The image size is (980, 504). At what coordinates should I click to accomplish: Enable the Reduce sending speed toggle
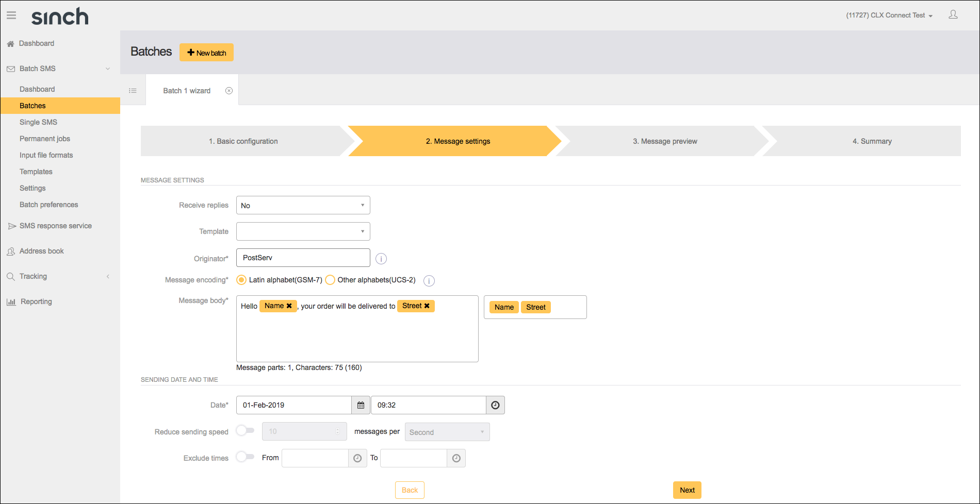click(x=244, y=430)
